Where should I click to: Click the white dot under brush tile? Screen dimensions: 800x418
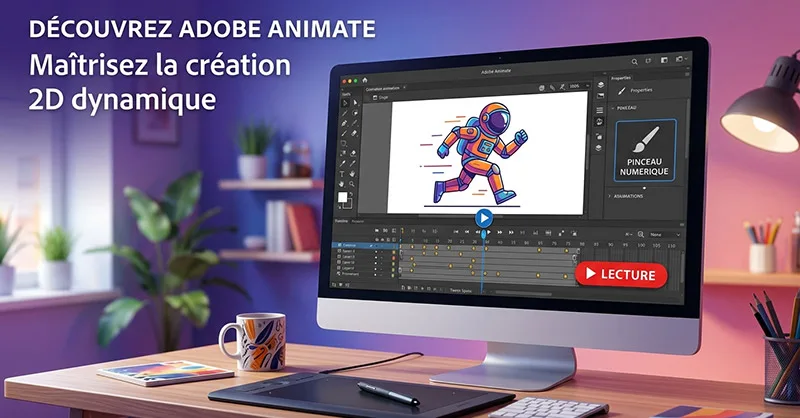(x=644, y=188)
